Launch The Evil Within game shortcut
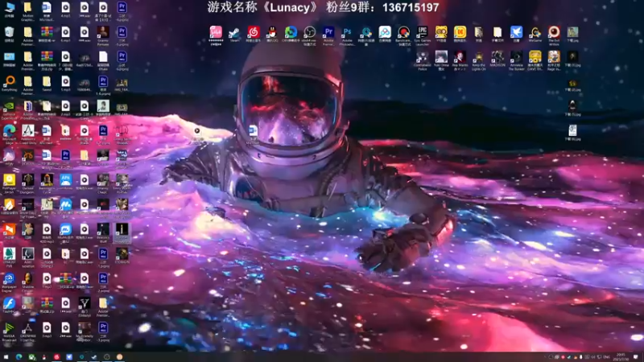 [x=554, y=35]
